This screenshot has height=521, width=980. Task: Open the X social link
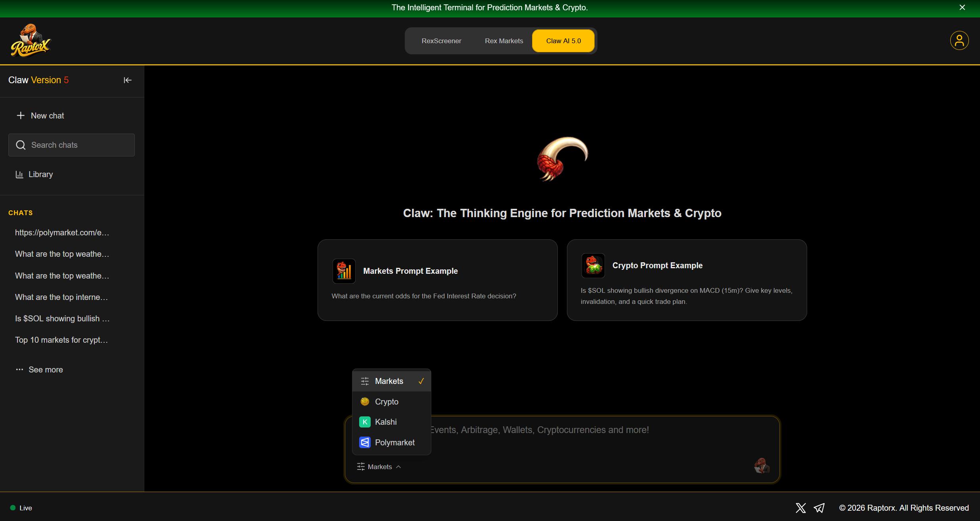(800, 508)
